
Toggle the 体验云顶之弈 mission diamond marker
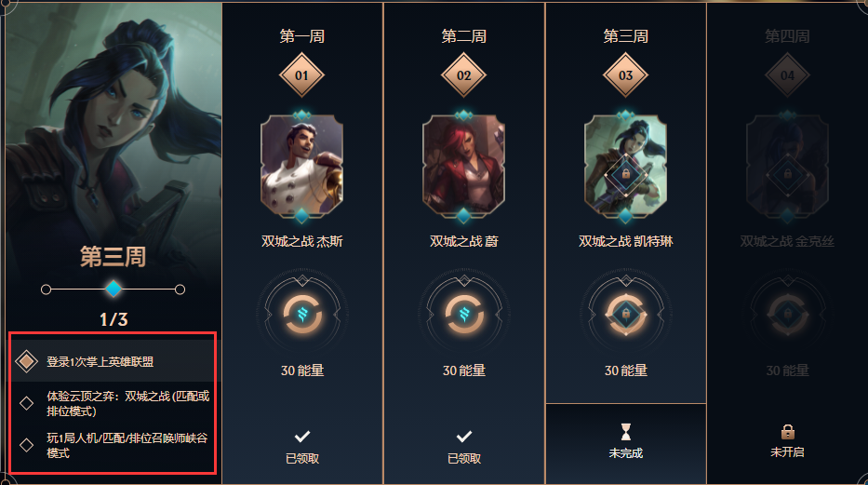coord(26,403)
